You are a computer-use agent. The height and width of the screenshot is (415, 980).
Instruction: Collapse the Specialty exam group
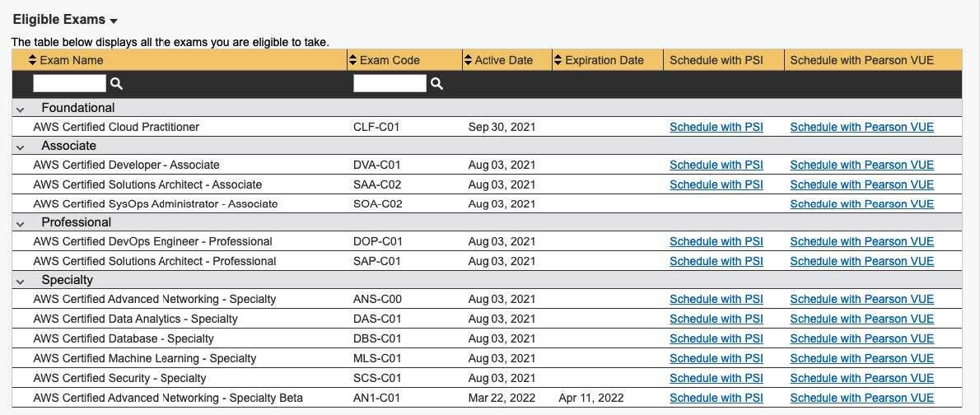(20, 281)
